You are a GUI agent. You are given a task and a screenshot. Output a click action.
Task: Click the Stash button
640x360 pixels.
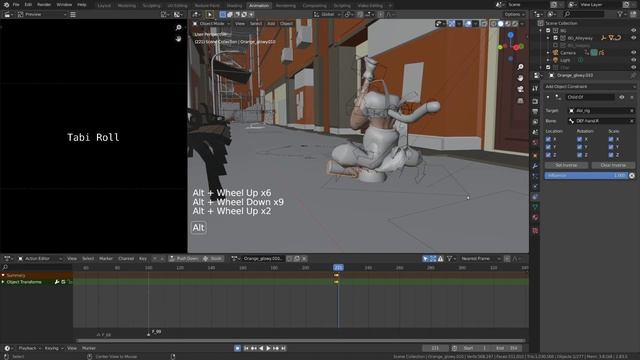(212, 258)
